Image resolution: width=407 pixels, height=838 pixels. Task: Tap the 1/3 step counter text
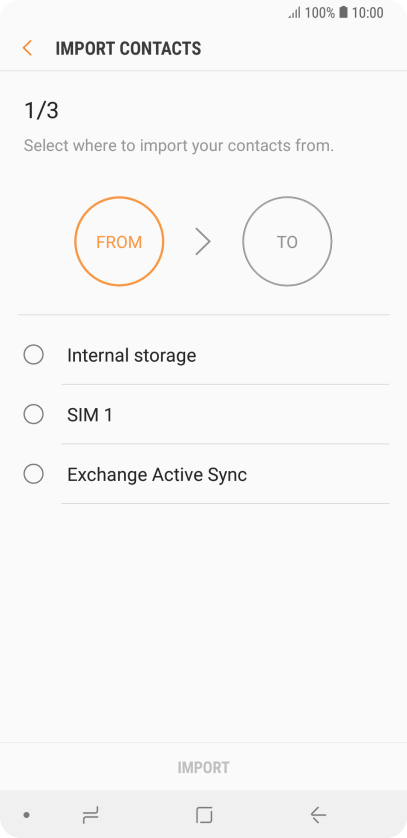click(x=41, y=111)
